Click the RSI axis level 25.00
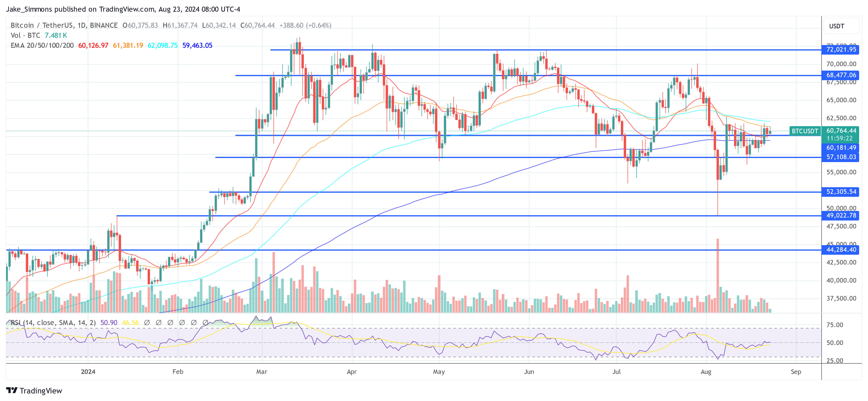868x401 pixels. tap(835, 361)
